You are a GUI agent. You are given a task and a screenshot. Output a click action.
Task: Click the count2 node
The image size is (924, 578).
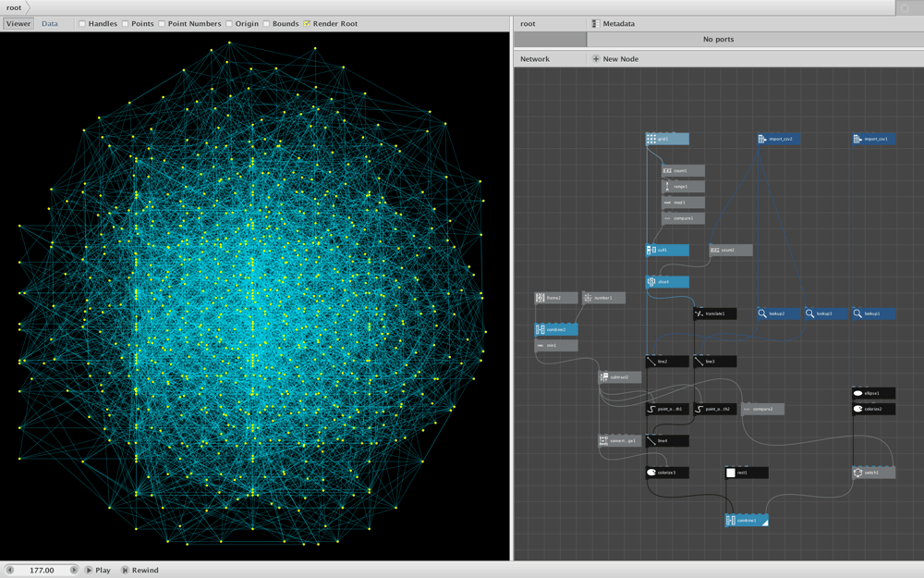click(731, 250)
